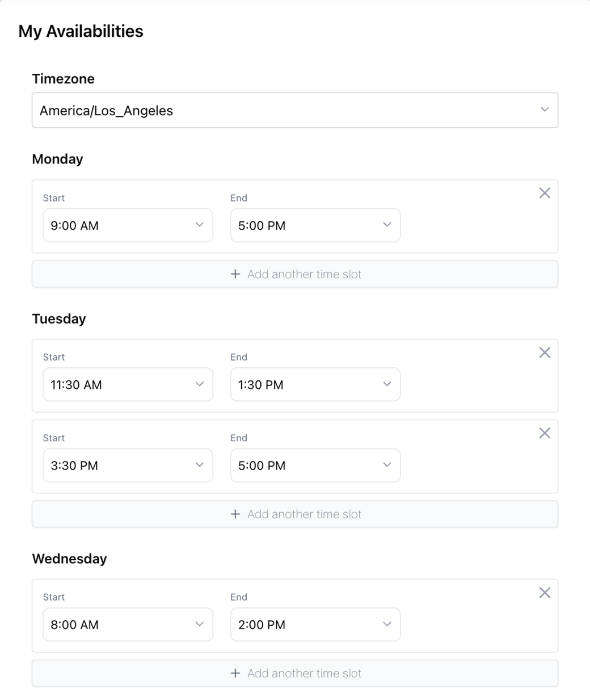Change Wednesday's 8:00 AM start time

(128, 624)
